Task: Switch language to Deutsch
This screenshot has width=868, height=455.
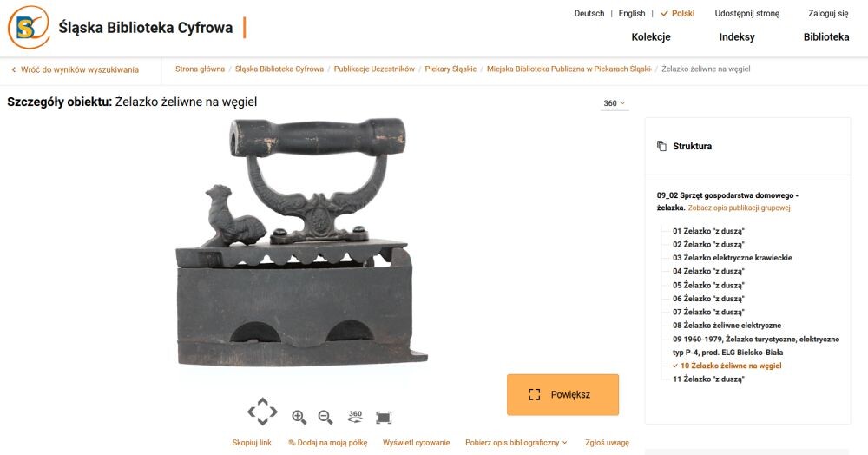Action: pos(589,13)
